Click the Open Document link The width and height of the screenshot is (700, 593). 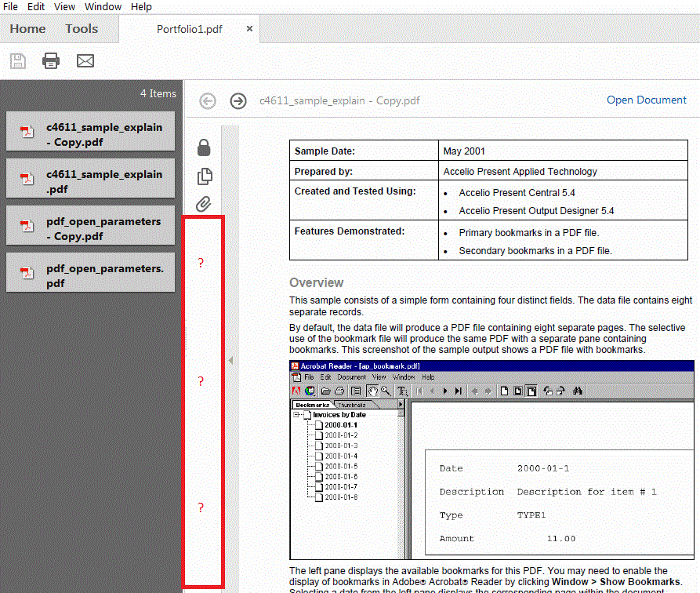coord(646,100)
